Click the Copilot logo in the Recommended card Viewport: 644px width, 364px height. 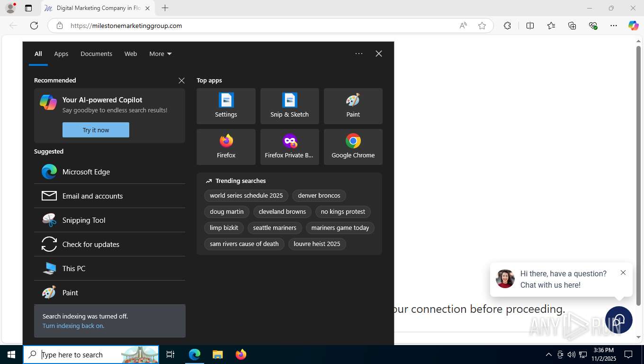click(48, 102)
